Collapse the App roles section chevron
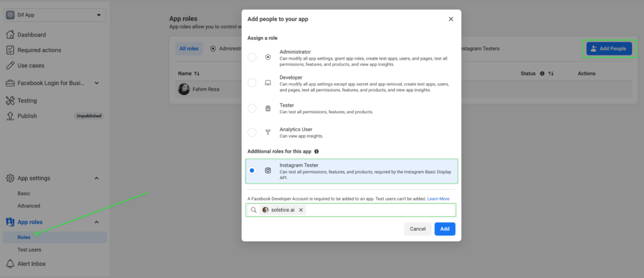 tap(96, 222)
